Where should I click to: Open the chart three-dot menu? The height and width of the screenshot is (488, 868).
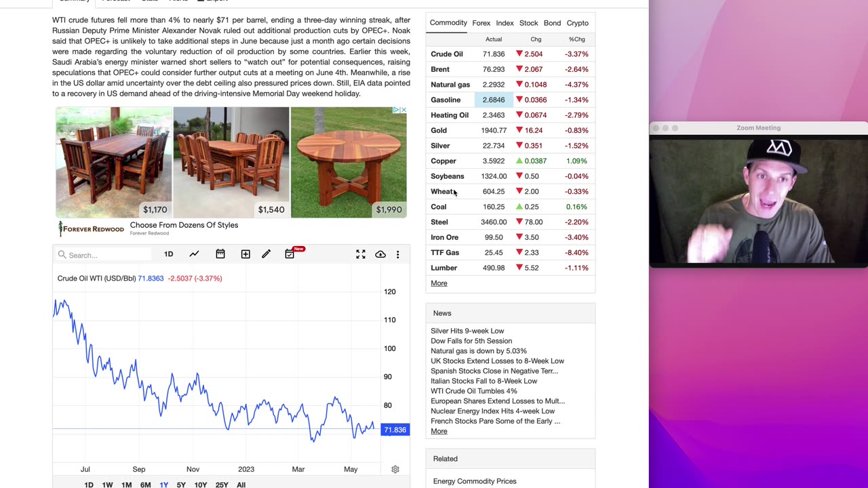[x=397, y=254]
